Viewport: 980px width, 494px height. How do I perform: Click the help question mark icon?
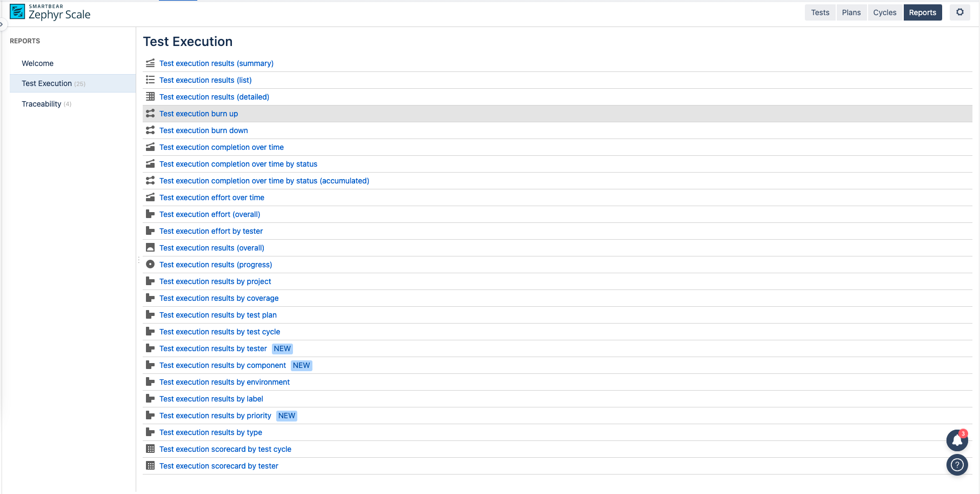(957, 465)
